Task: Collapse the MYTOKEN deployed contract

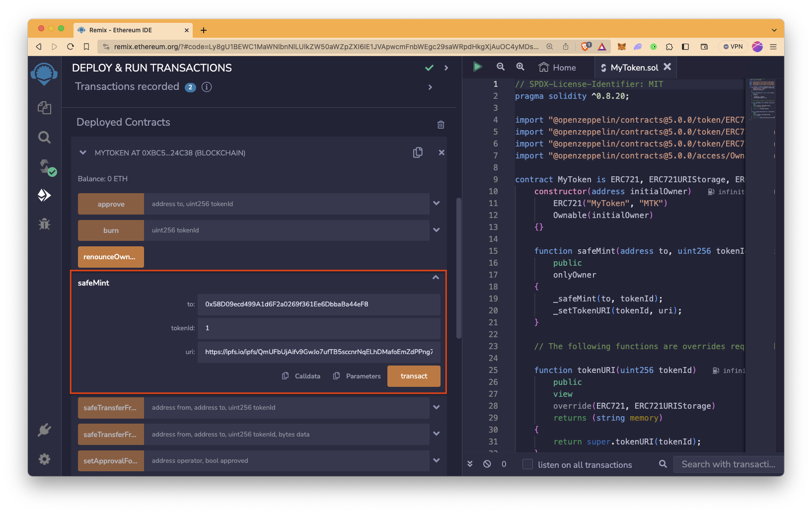Action: 83,152
